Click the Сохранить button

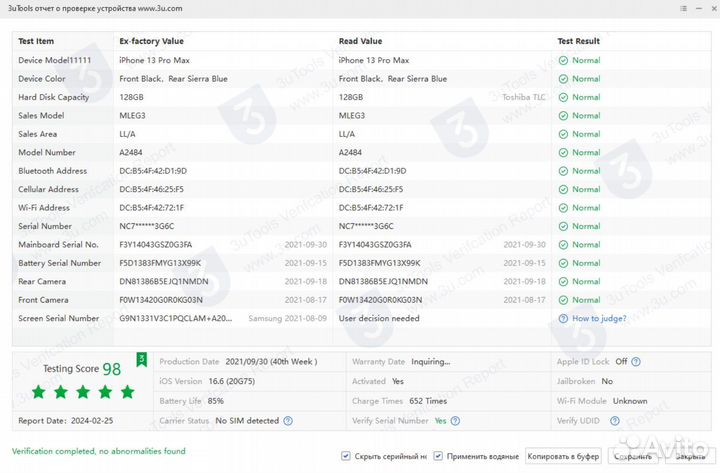pyautogui.click(x=633, y=456)
